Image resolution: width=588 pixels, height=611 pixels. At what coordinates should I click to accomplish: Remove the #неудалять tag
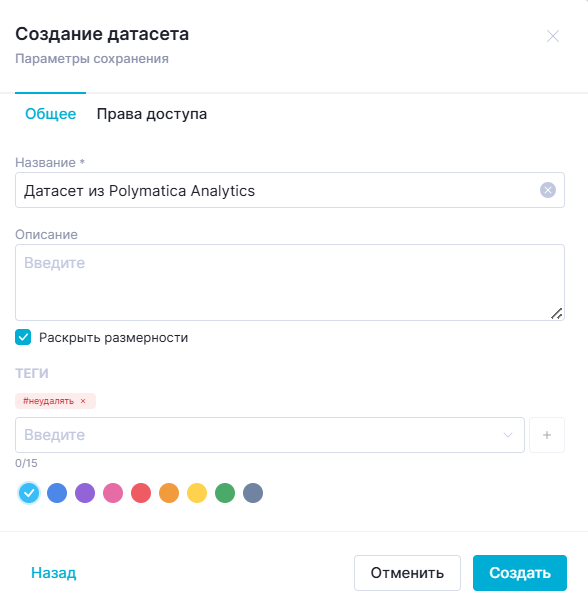pyautogui.click(x=83, y=401)
